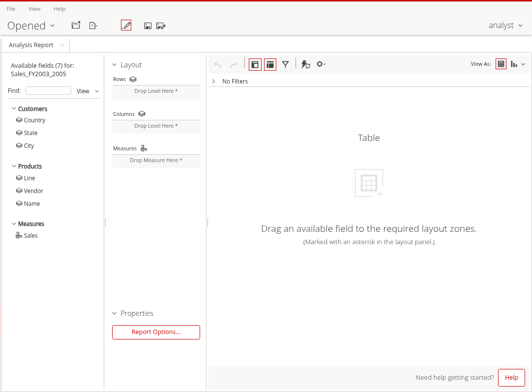Click the filter funnel icon
This screenshot has width=532, height=392.
click(x=285, y=64)
